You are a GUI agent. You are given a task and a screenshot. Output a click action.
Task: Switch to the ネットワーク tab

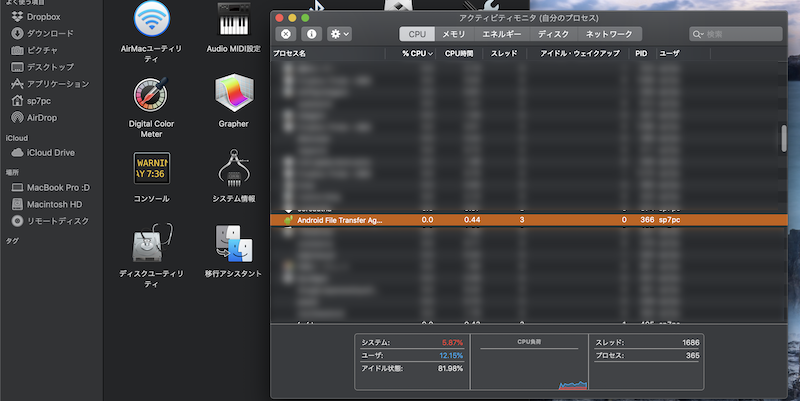(x=608, y=34)
